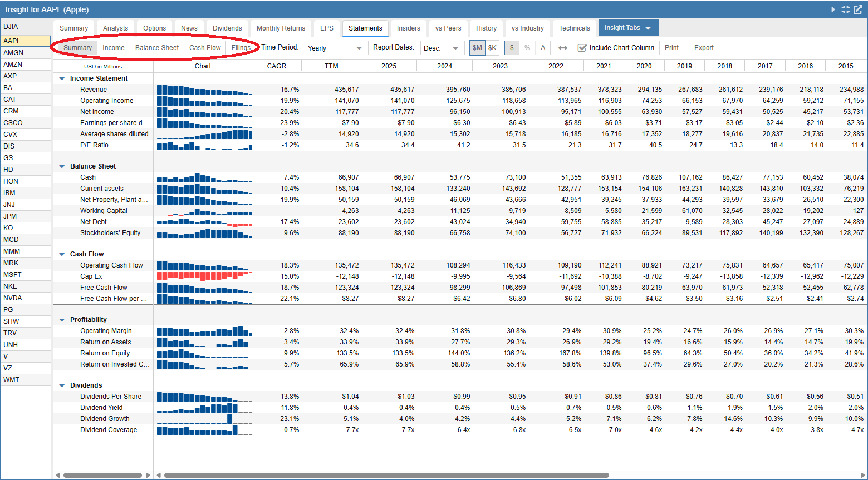Click the Export button

pos(704,48)
